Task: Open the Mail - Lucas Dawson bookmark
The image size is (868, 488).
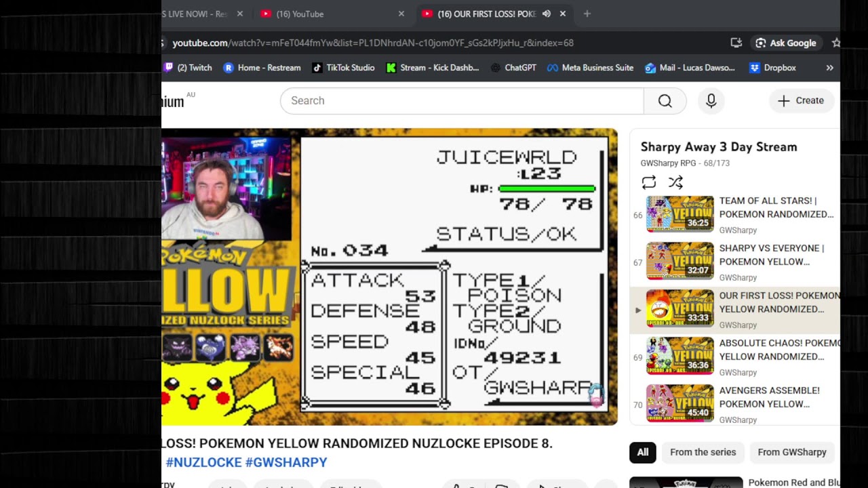Action: [x=690, y=68]
